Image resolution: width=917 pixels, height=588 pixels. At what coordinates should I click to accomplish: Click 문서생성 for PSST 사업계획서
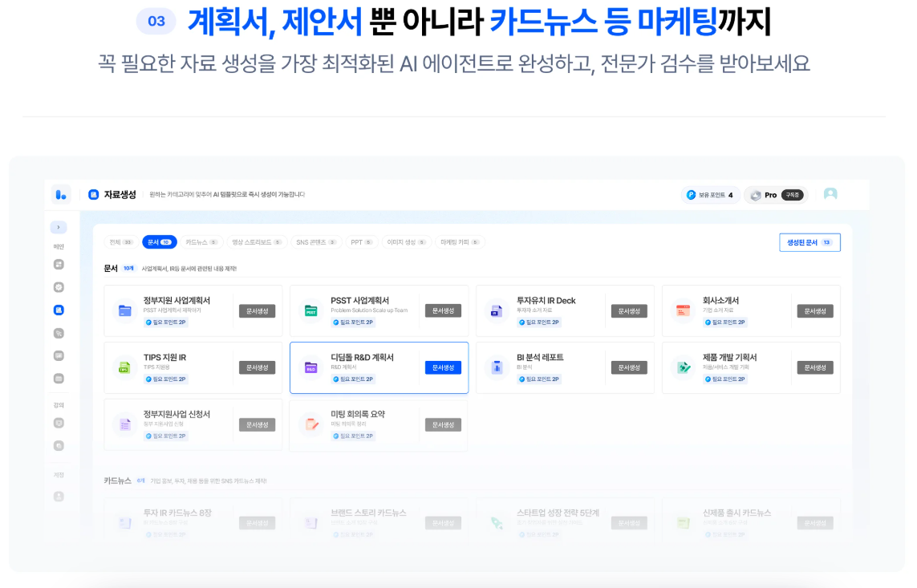[443, 311]
